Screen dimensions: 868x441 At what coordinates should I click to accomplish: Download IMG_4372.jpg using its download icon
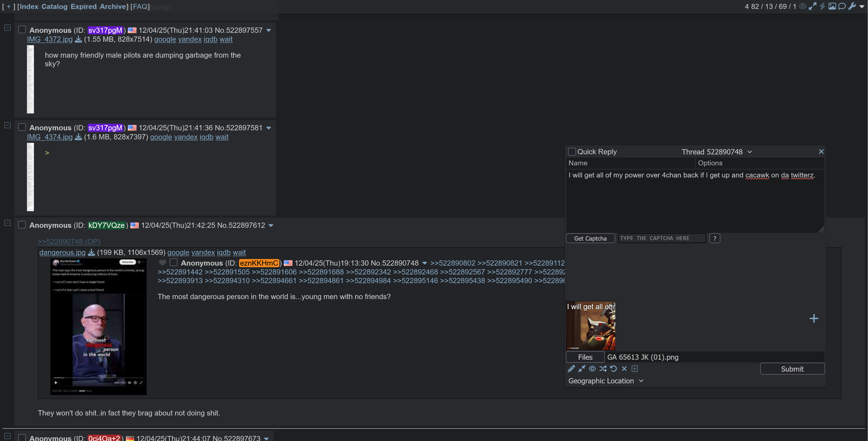[78, 39]
